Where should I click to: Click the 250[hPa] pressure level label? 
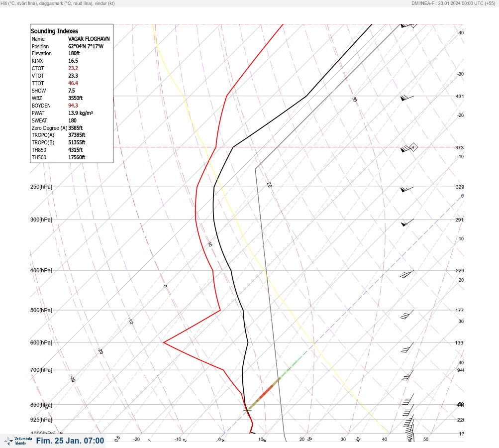41,187
